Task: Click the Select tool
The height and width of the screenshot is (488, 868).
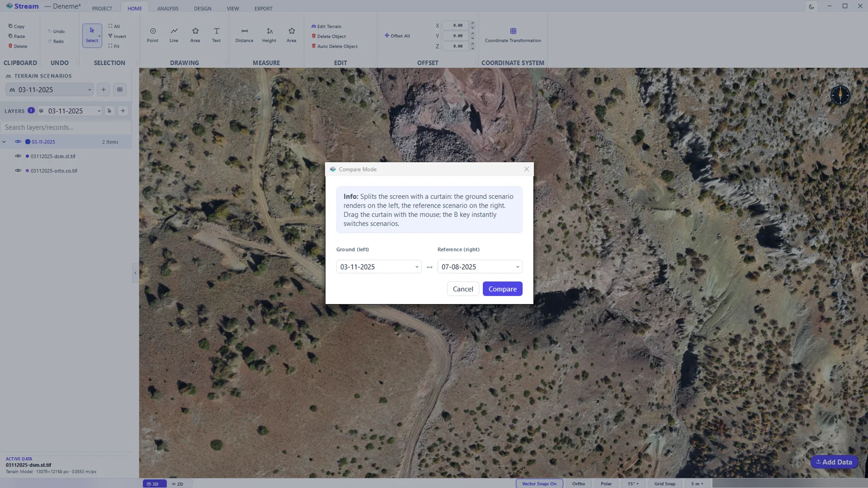Action: point(92,35)
